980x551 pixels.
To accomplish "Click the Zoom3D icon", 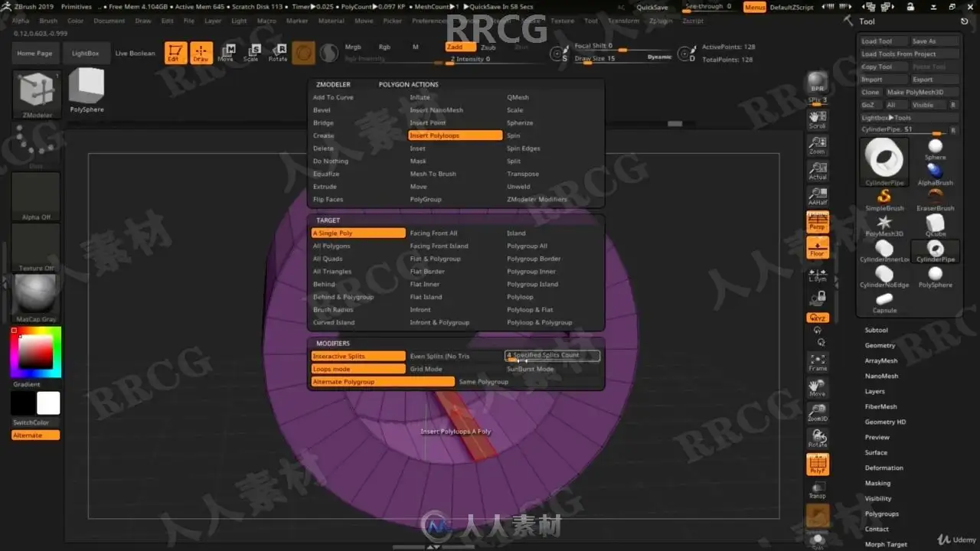I will 818,413.
